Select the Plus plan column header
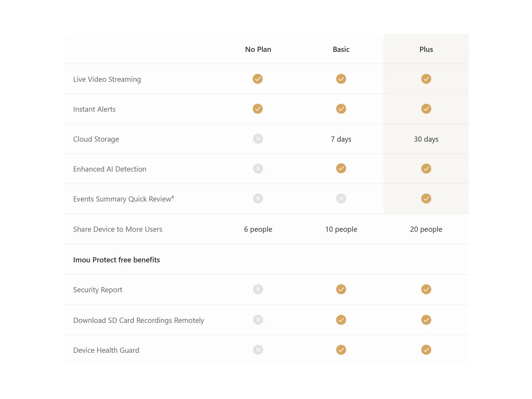This screenshot has height=399, width=532. 426,49
